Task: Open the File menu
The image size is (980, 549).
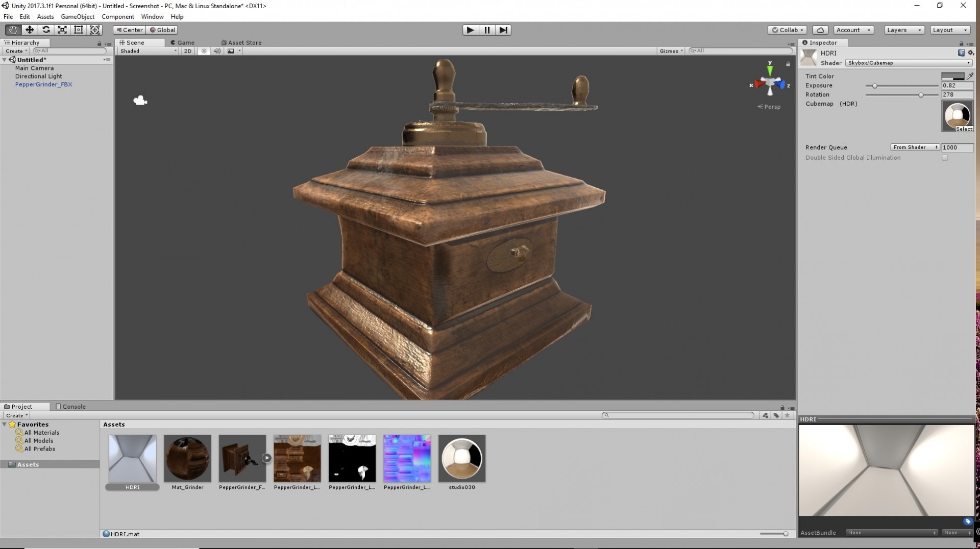Action: coord(8,17)
